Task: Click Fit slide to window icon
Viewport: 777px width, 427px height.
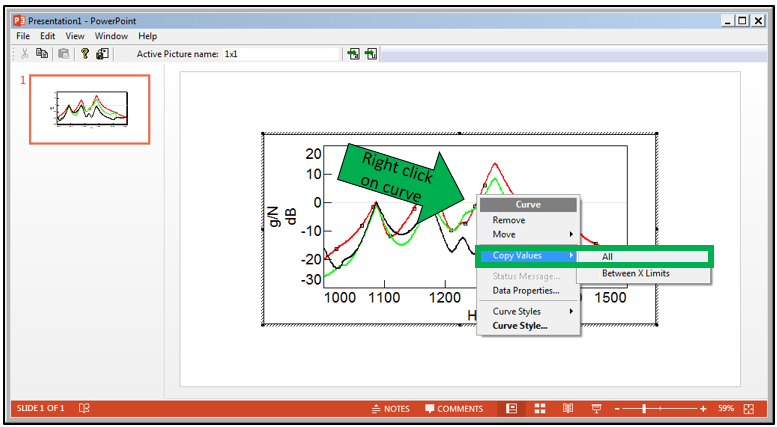Action: point(748,409)
